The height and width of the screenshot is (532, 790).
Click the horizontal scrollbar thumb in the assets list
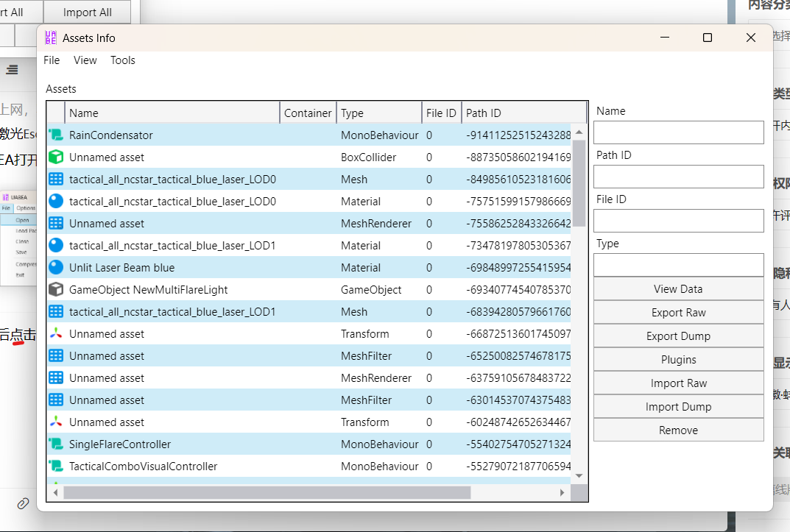pos(267,492)
